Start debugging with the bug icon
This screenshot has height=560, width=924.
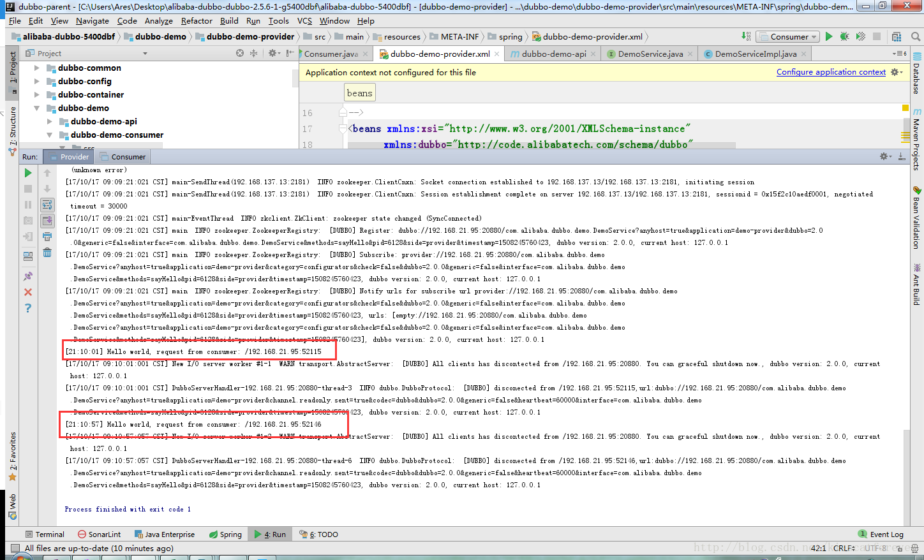tap(845, 36)
